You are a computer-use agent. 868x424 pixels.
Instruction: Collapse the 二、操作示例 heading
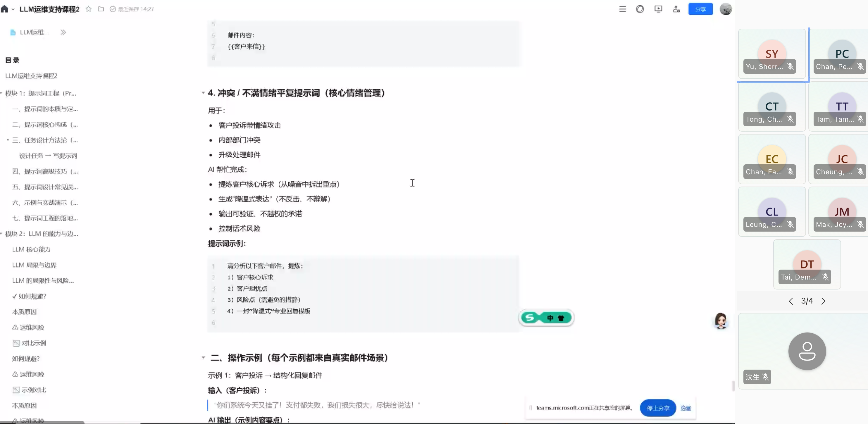click(x=203, y=358)
